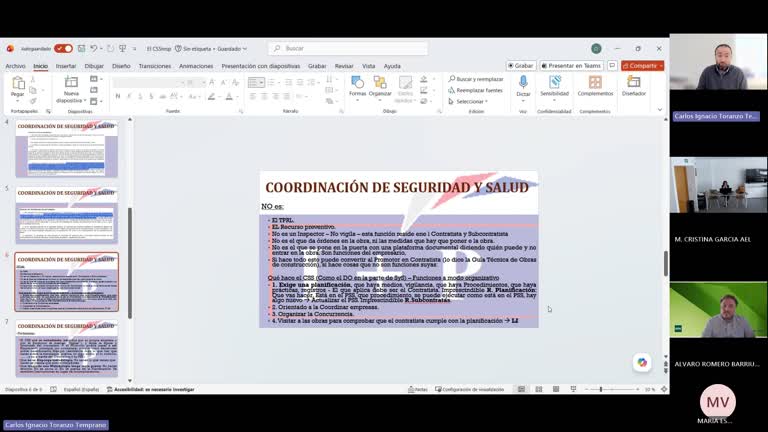
Task: Click the Compartir button
Action: (643, 66)
